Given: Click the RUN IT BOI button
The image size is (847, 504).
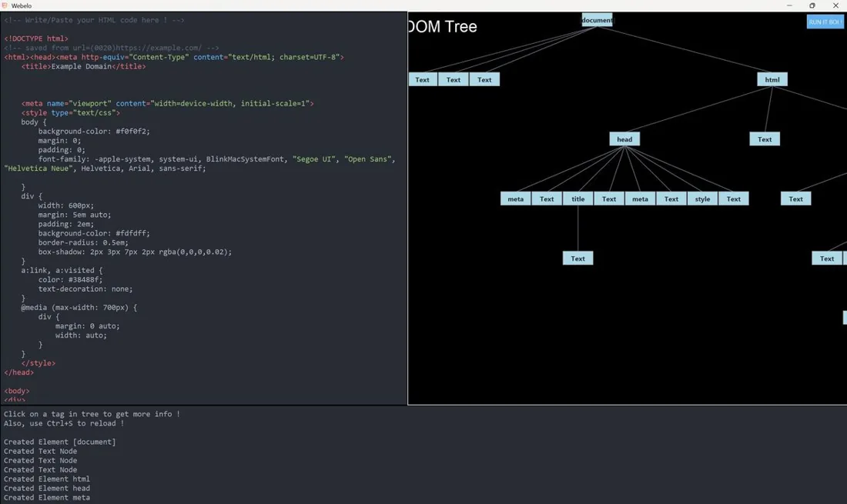Looking at the screenshot, I should coord(825,22).
